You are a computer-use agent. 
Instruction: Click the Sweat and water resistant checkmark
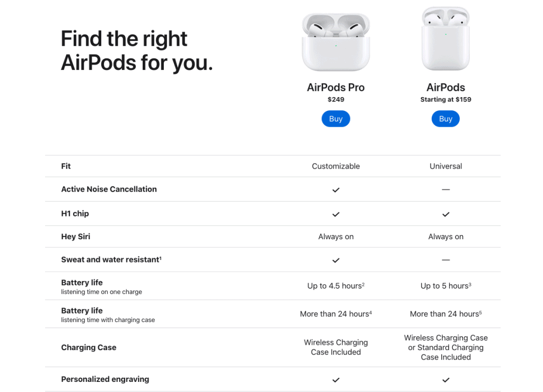pyautogui.click(x=336, y=260)
